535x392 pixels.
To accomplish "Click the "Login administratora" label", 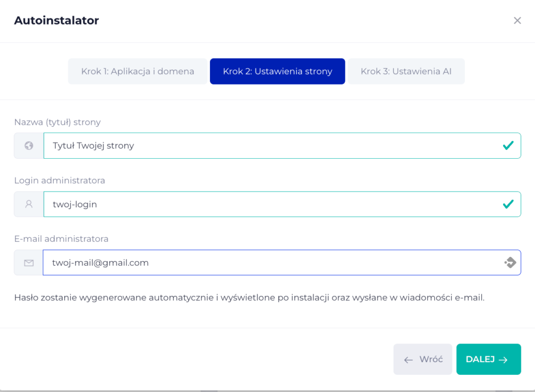I will coord(60,181).
